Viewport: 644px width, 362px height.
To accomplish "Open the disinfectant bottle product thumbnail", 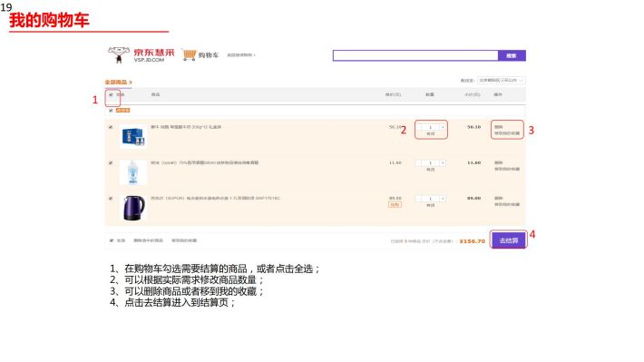I will [133, 172].
